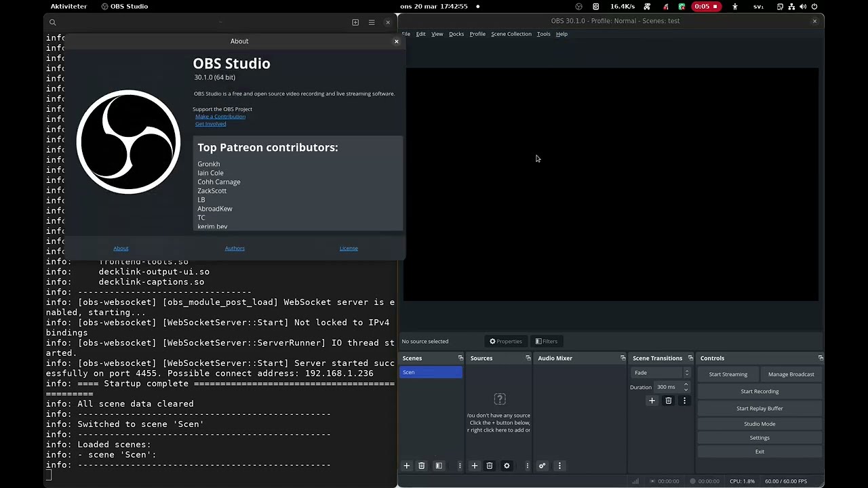Viewport: 868px width, 488px height.
Task: Float the Scene Transitions dock
Action: point(690,358)
